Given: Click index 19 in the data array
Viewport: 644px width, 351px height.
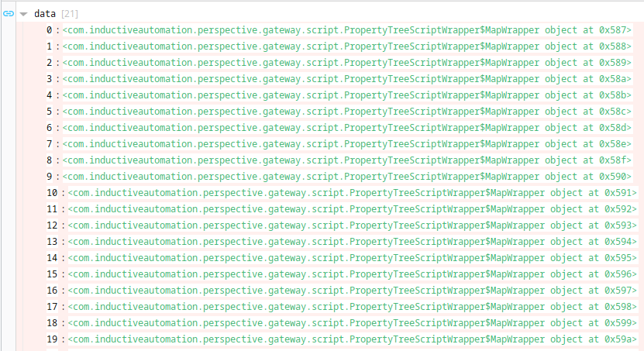Looking at the screenshot, I should coord(52,339).
